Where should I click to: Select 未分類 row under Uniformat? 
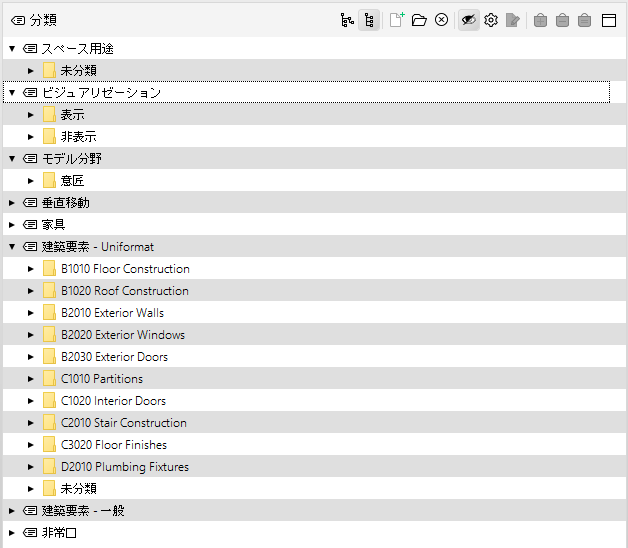(314, 489)
